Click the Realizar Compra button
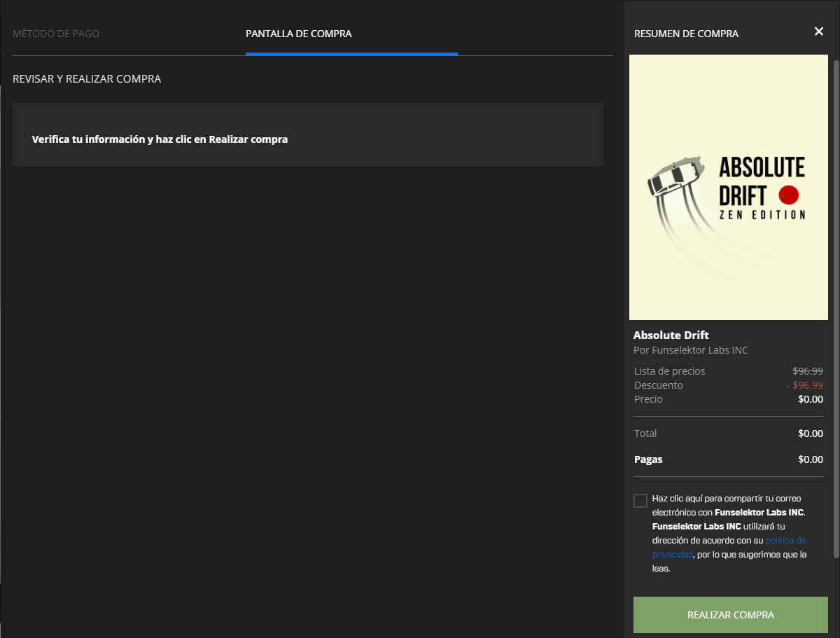This screenshot has height=638, width=840. click(x=731, y=615)
